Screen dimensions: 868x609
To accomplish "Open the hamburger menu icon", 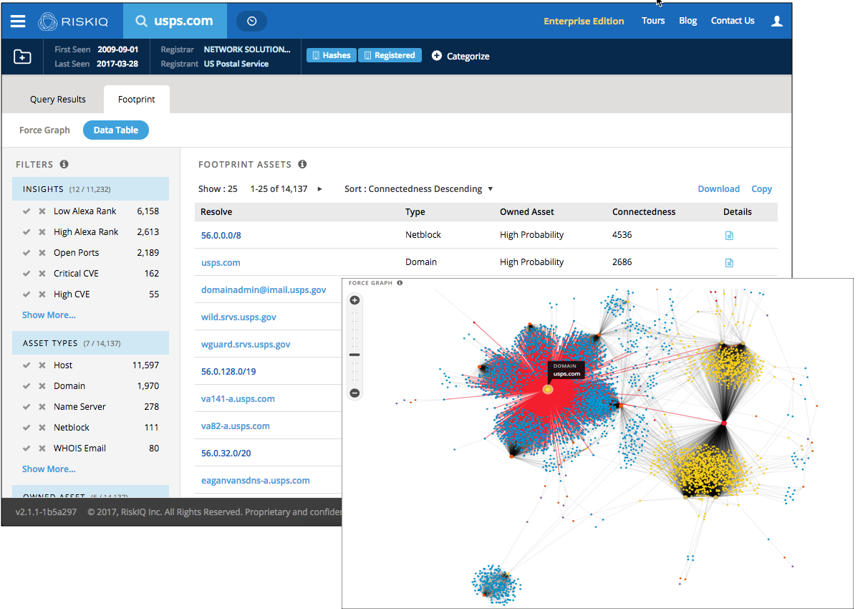I will 18,21.
